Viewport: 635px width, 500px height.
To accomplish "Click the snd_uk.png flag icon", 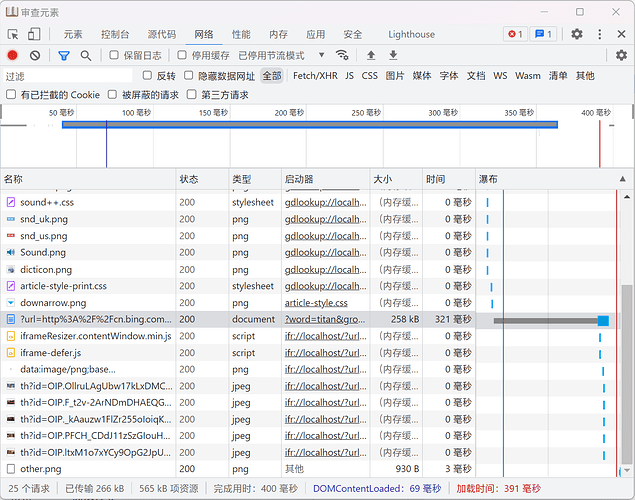I will tap(11, 219).
